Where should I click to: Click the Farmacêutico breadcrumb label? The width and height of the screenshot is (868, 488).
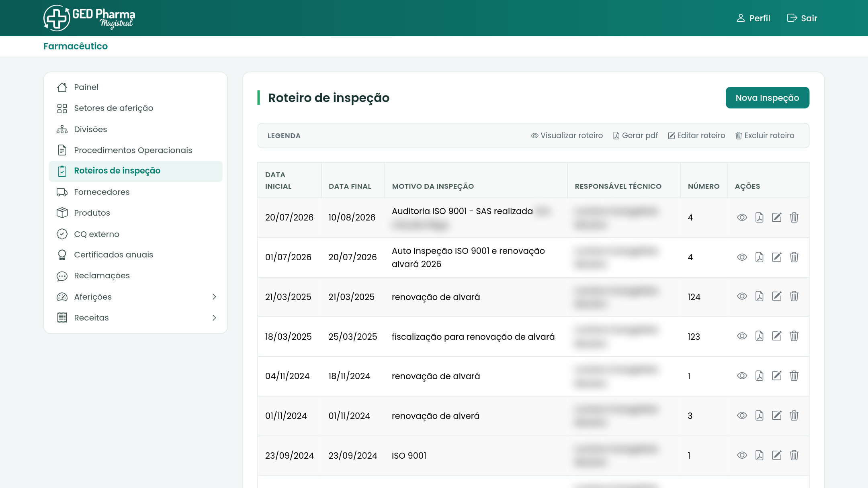(76, 46)
